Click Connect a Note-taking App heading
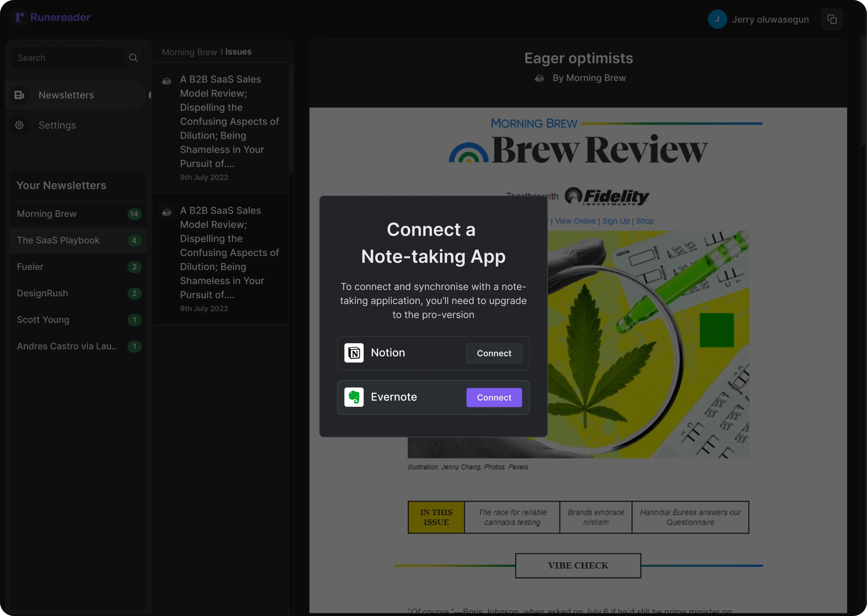The image size is (867, 616). tap(433, 243)
